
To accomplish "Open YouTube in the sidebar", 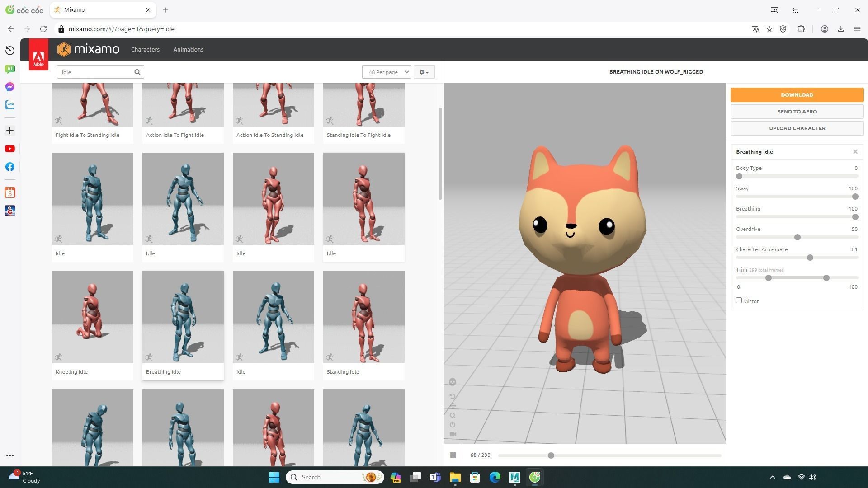I will (x=10, y=149).
